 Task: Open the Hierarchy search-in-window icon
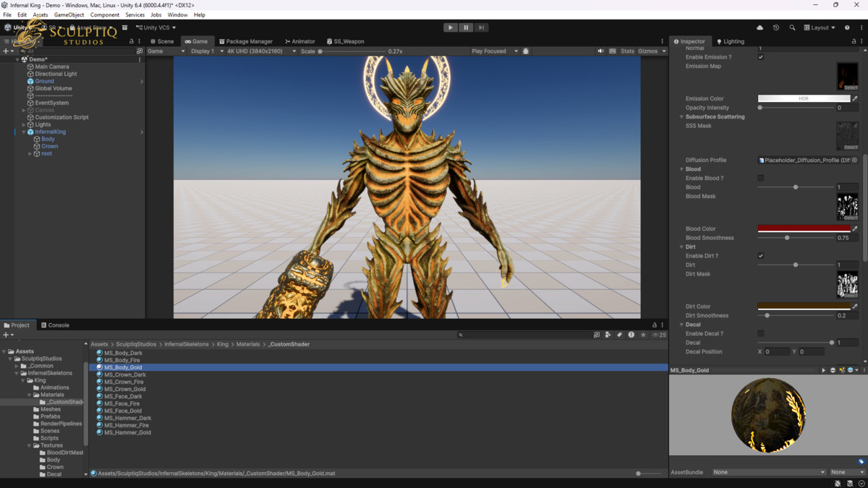(140, 51)
